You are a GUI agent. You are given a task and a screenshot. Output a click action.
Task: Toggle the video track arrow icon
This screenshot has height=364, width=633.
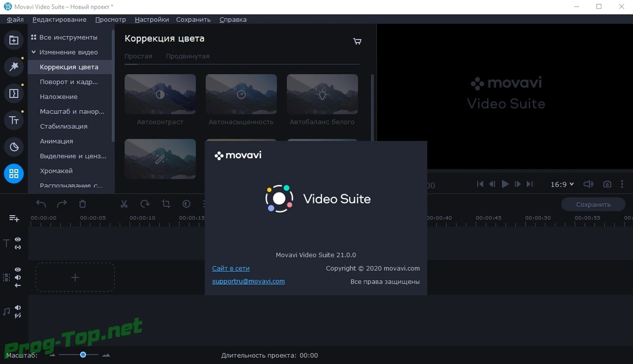18,285
